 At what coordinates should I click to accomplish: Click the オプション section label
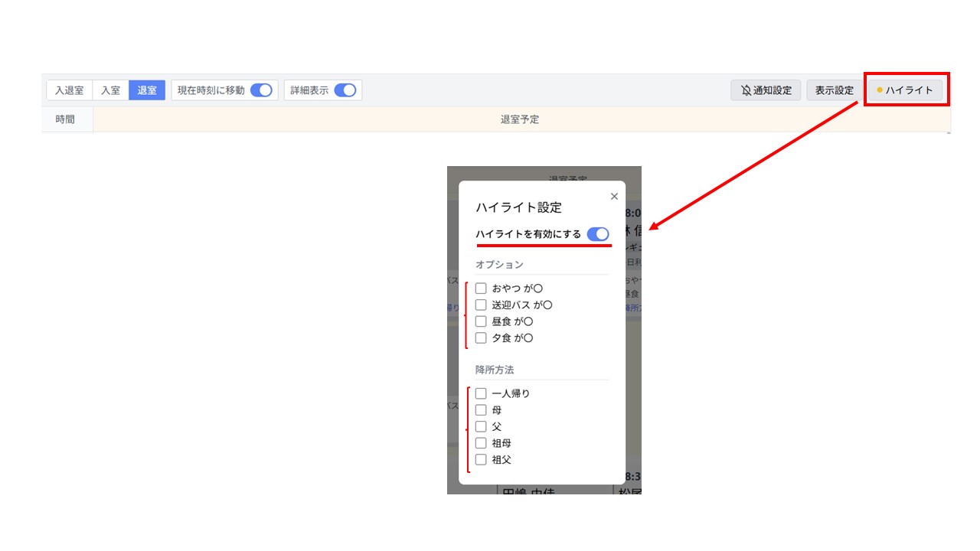tap(499, 264)
